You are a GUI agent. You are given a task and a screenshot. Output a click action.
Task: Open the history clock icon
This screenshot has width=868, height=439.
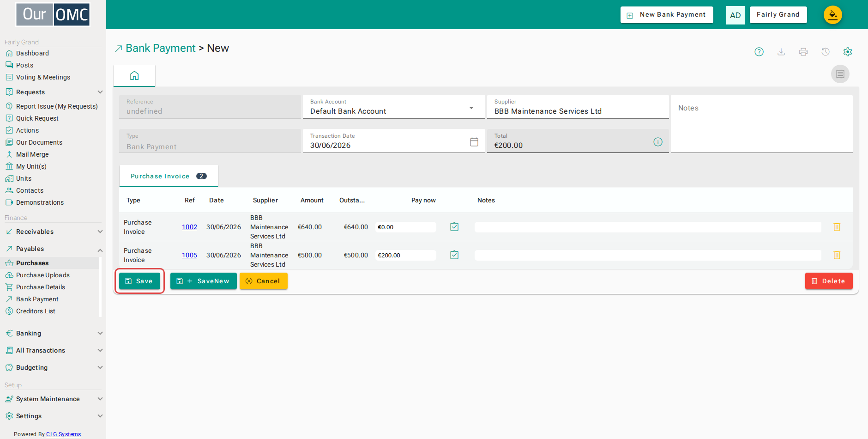826,52
